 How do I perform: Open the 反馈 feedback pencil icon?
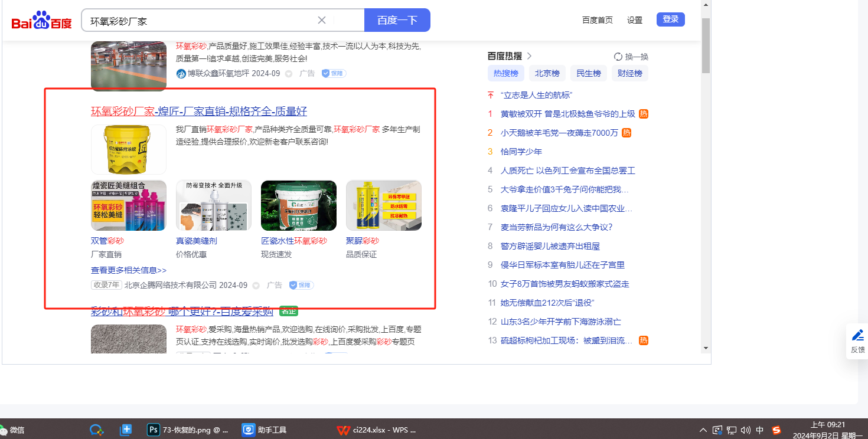[857, 336]
